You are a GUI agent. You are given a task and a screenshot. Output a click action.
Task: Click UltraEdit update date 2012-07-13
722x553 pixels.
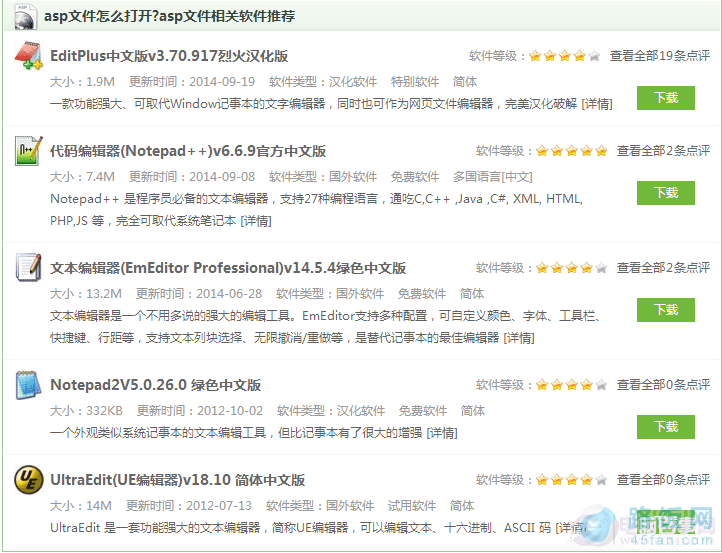[x=219, y=506]
